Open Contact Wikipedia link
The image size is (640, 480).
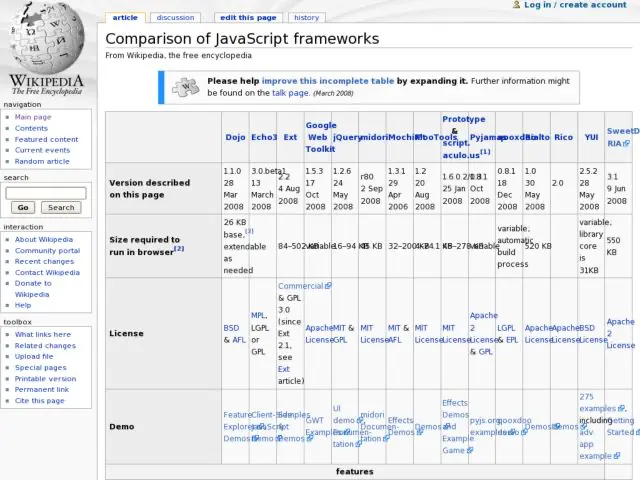point(47,272)
